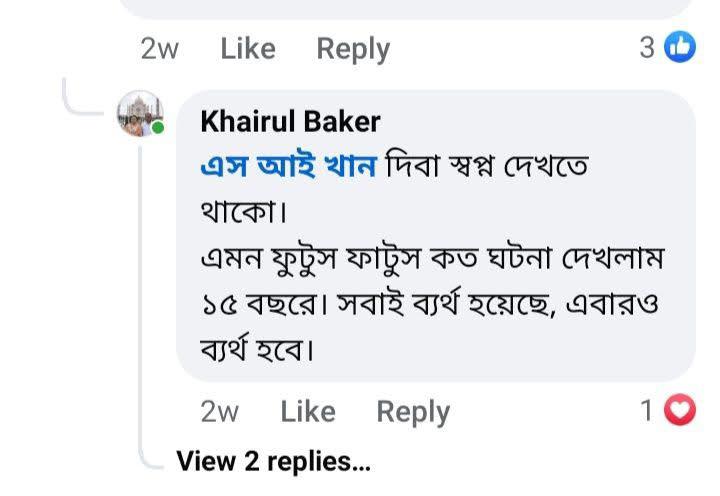This screenshot has width=720, height=496.
Task: Click the blue thumbs-up reaction icon
Action: [x=681, y=47]
